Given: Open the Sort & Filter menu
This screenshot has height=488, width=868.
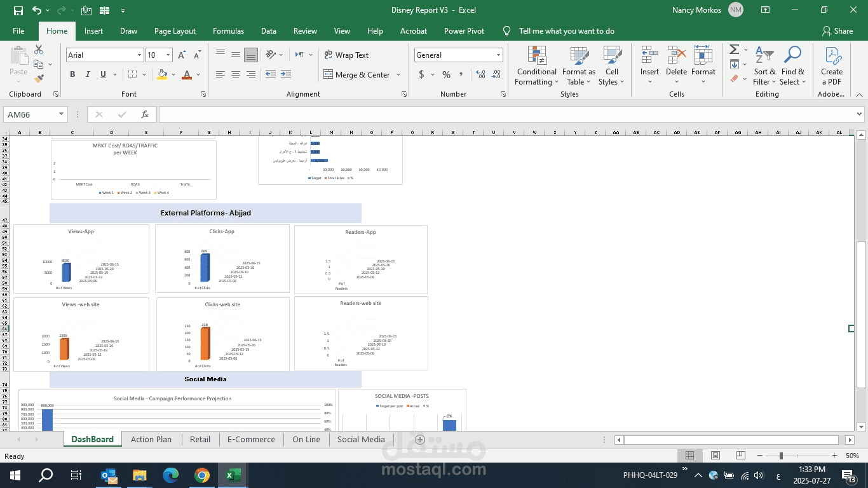Looking at the screenshot, I should pos(764,65).
